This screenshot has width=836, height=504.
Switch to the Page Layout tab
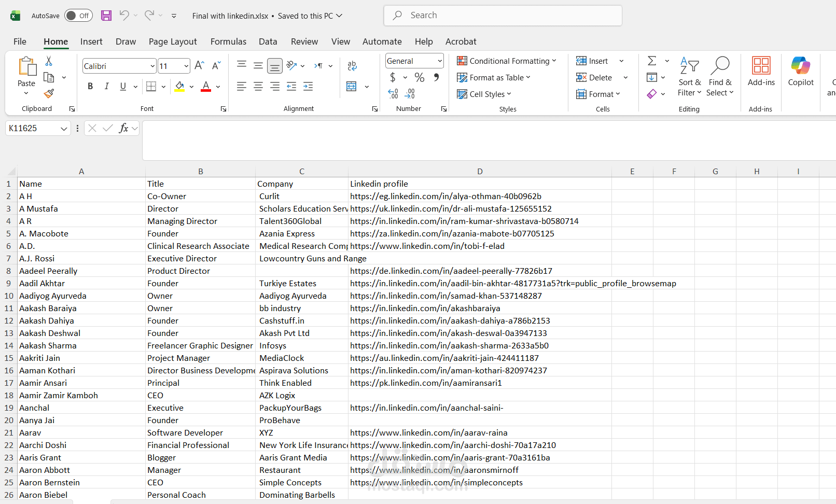pyautogui.click(x=173, y=41)
